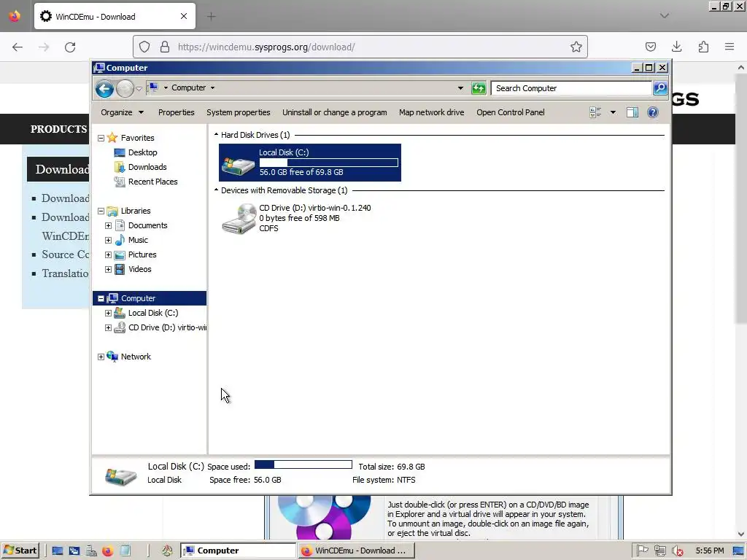Click Properties in the command bar

(177, 112)
